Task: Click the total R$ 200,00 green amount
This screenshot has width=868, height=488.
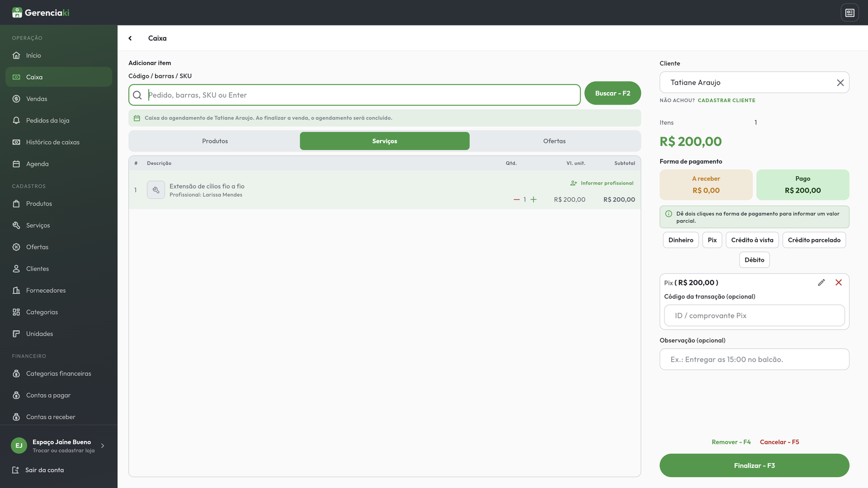Action: [x=691, y=142]
